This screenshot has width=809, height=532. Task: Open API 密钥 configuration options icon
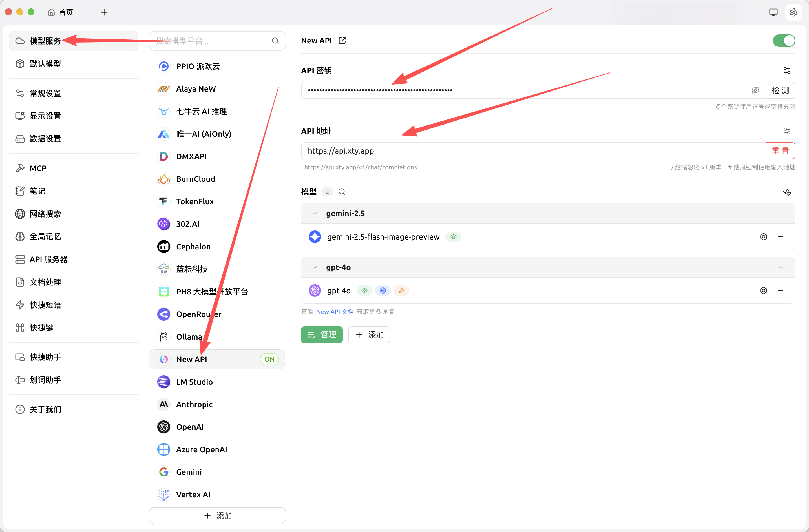click(x=788, y=70)
